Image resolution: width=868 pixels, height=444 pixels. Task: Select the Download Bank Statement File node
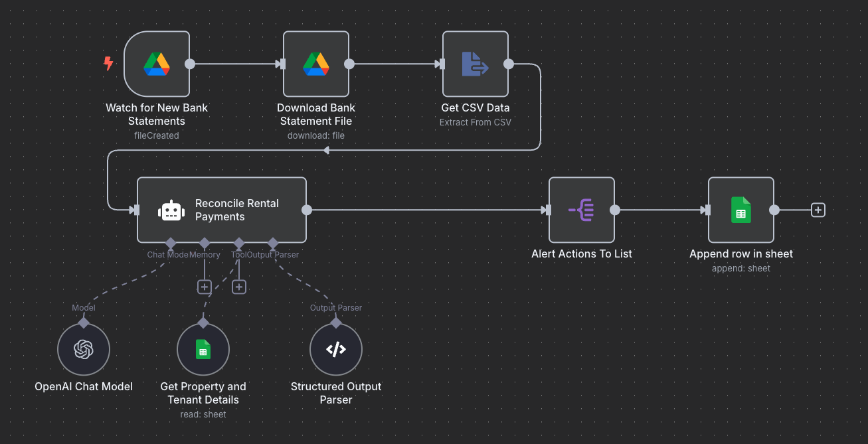pos(316,64)
